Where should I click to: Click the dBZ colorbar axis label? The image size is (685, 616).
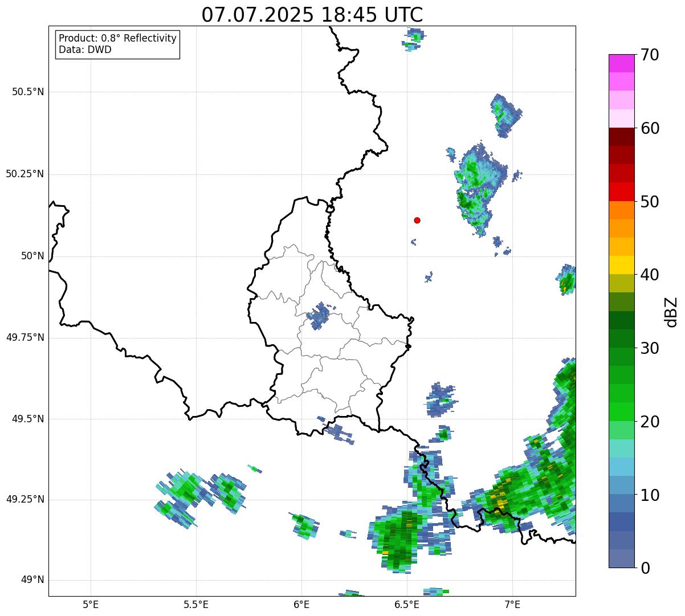coord(671,312)
